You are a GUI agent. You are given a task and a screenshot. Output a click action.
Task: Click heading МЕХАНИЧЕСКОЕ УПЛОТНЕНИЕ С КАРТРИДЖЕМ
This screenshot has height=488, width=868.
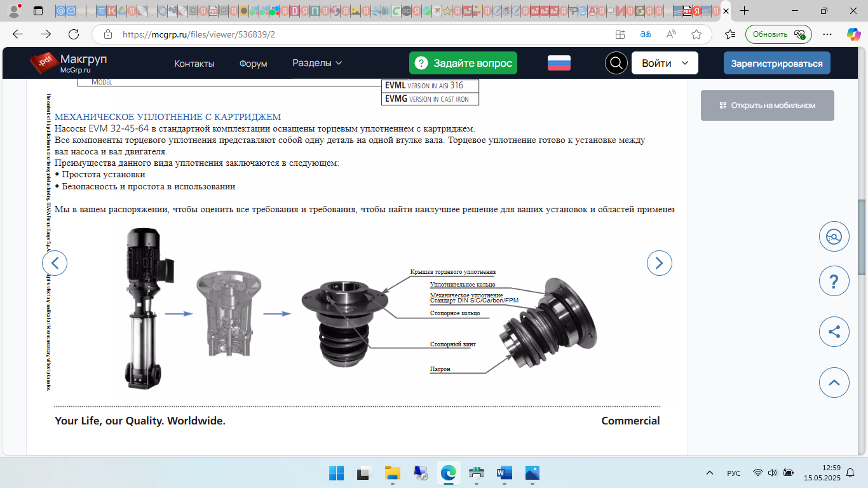[168, 117]
